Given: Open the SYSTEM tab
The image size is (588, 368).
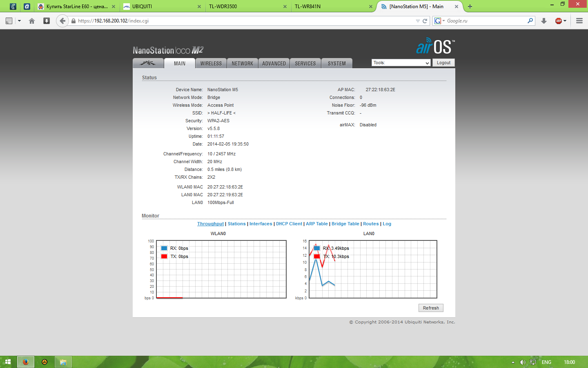Looking at the screenshot, I should (337, 63).
